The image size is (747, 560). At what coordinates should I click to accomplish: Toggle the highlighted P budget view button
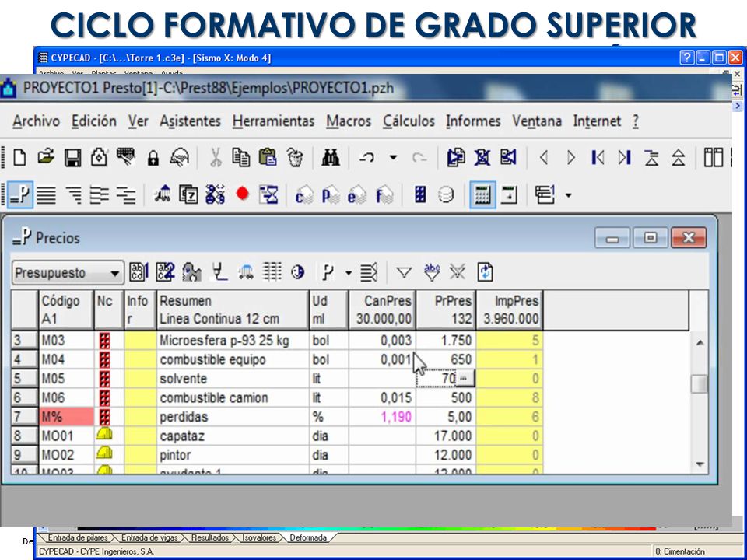click(x=20, y=194)
